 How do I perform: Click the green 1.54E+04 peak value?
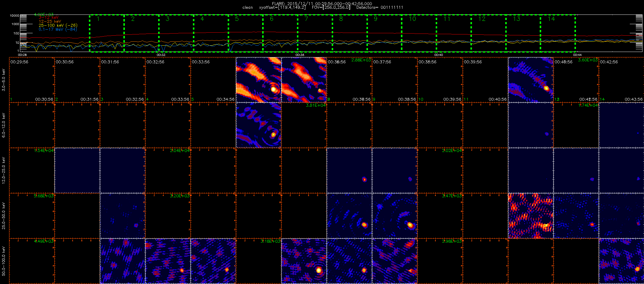tap(44, 150)
